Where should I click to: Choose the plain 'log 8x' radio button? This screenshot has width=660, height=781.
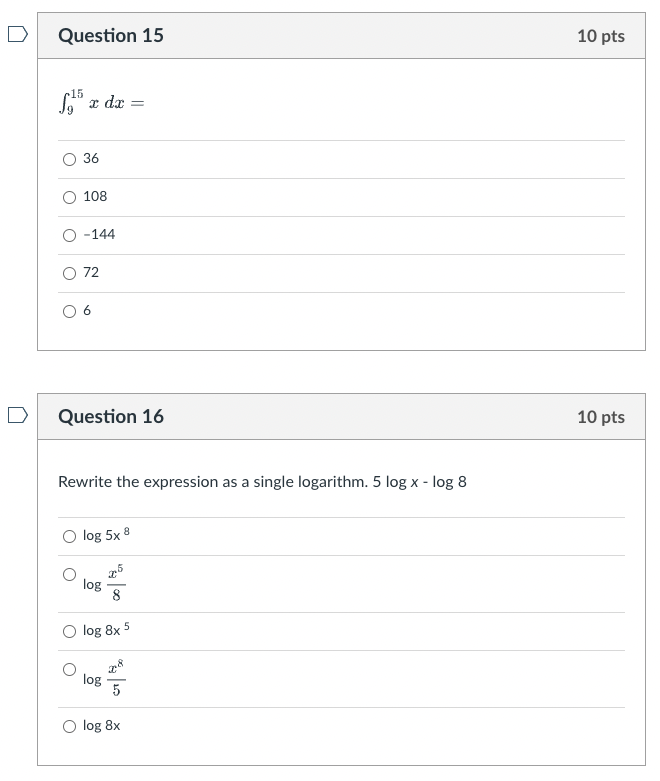click(69, 726)
